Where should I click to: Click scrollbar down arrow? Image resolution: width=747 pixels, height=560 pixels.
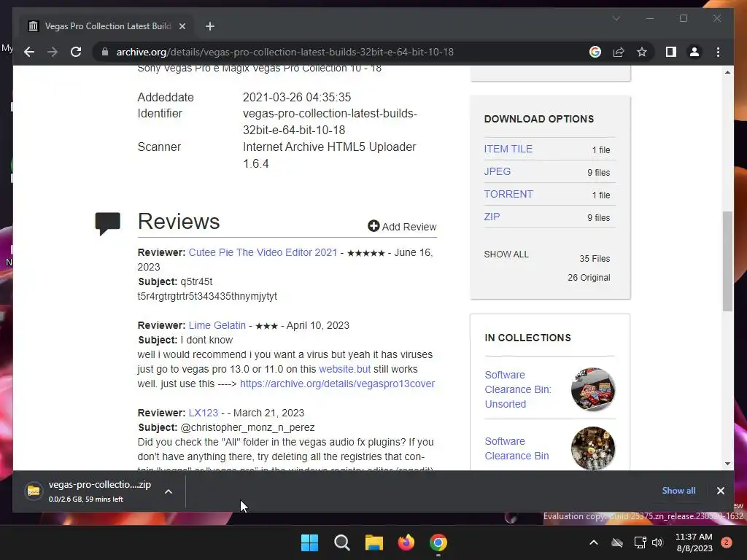pos(727,463)
